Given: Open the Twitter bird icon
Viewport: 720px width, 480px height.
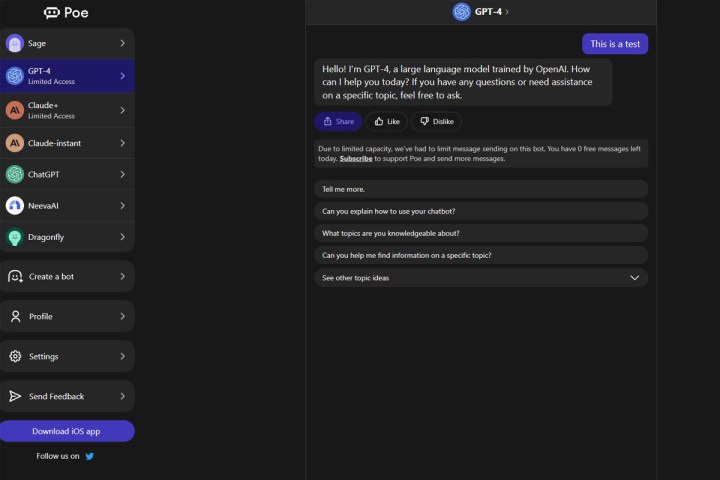Looking at the screenshot, I should pos(90,456).
